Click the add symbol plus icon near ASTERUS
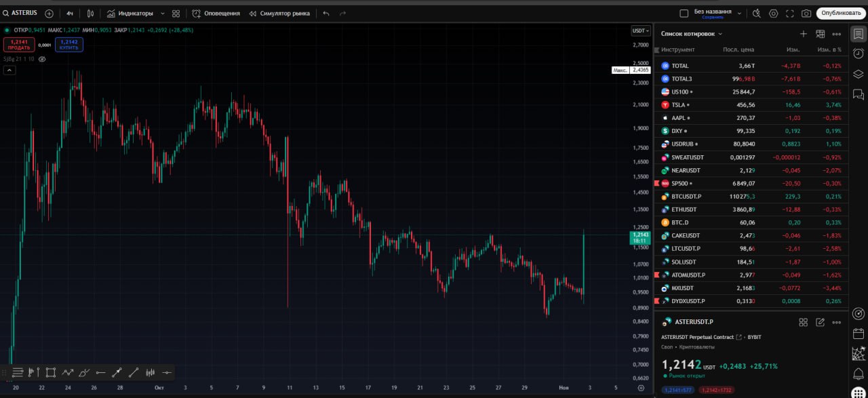The width and height of the screenshot is (868, 398). click(x=49, y=14)
